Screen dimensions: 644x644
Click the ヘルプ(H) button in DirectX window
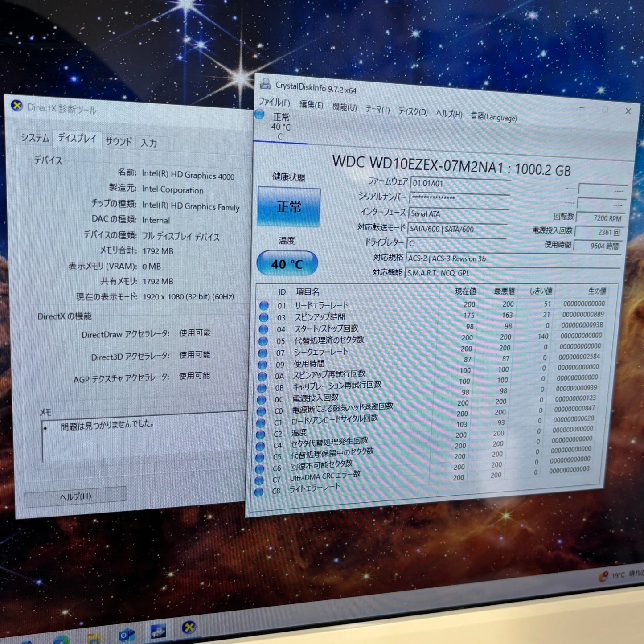75,496
